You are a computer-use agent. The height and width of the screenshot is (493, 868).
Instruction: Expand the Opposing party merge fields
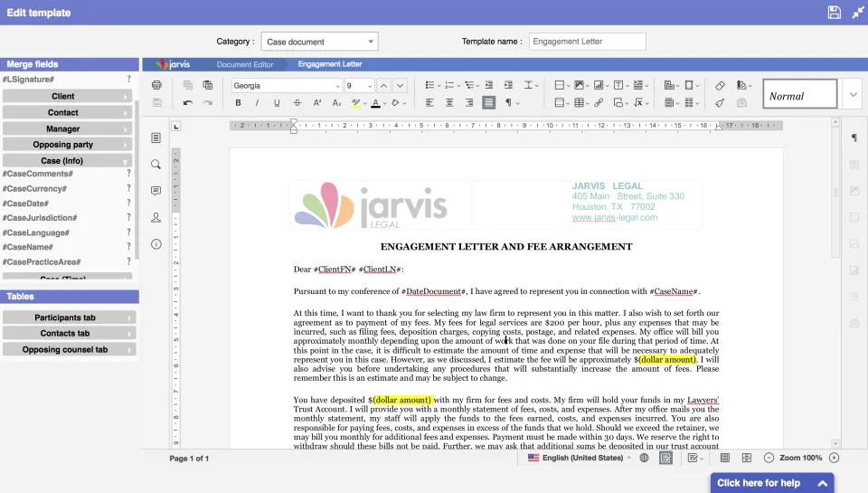[x=67, y=145]
